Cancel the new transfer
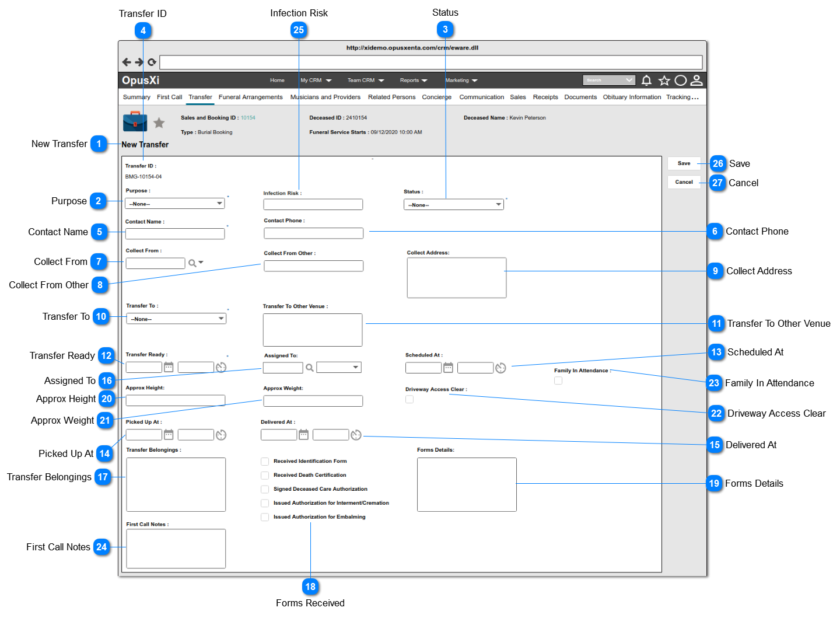Image resolution: width=840 pixels, height=618 pixels. pos(684,182)
